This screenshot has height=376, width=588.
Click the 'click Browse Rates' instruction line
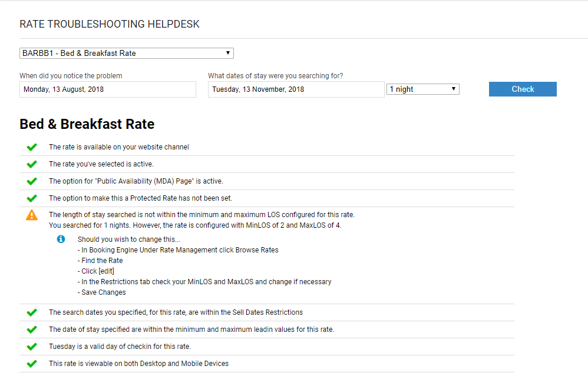[178, 250]
